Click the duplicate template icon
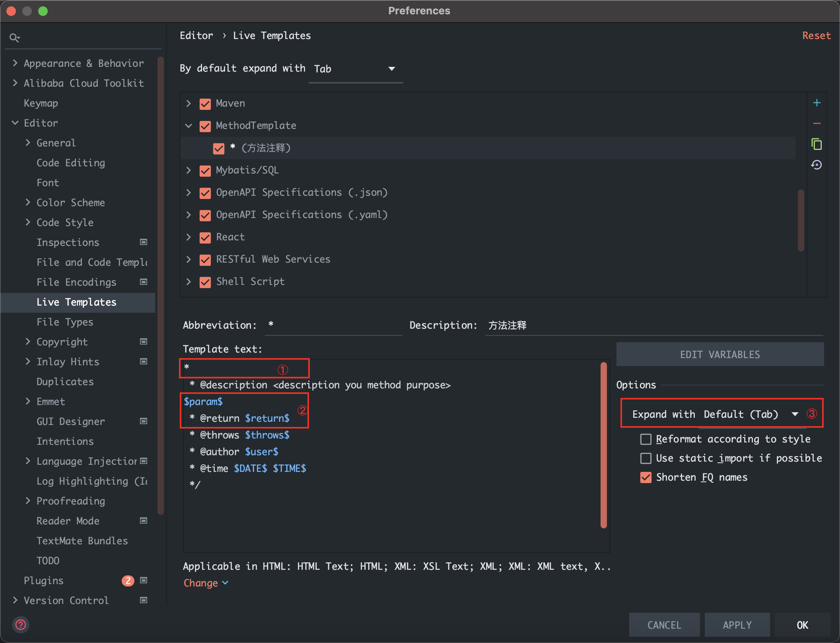Screen dimensions: 840x643 click(x=817, y=144)
